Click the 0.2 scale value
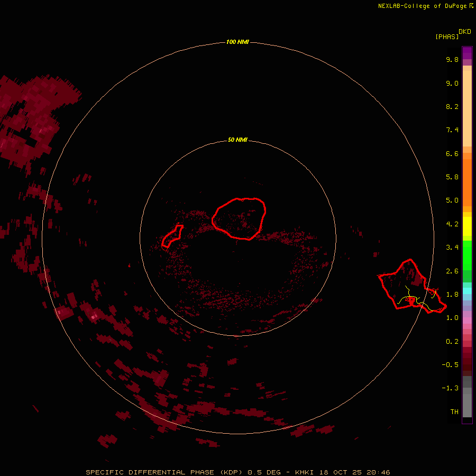This screenshot has height=476, width=476. [x=452, y=342]
